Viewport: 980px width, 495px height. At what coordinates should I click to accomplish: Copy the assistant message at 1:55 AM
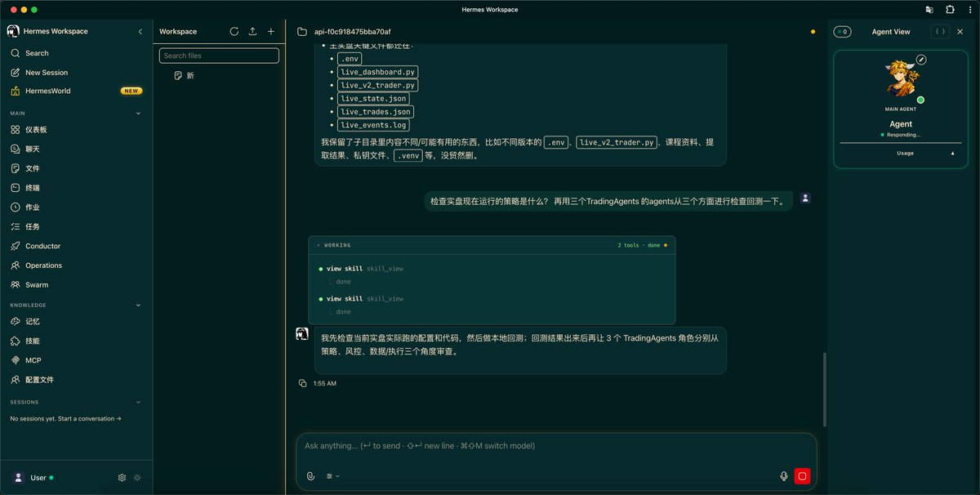[302, 383]
